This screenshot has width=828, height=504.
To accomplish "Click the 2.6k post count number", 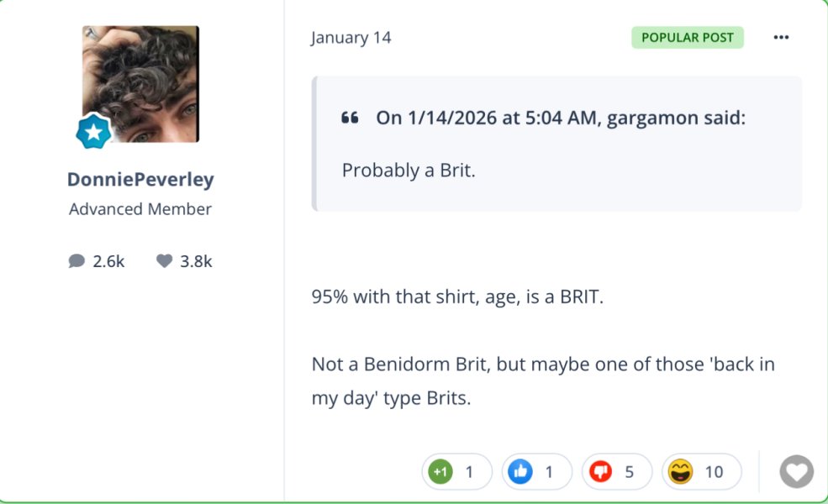I will (x=108, y=261).
